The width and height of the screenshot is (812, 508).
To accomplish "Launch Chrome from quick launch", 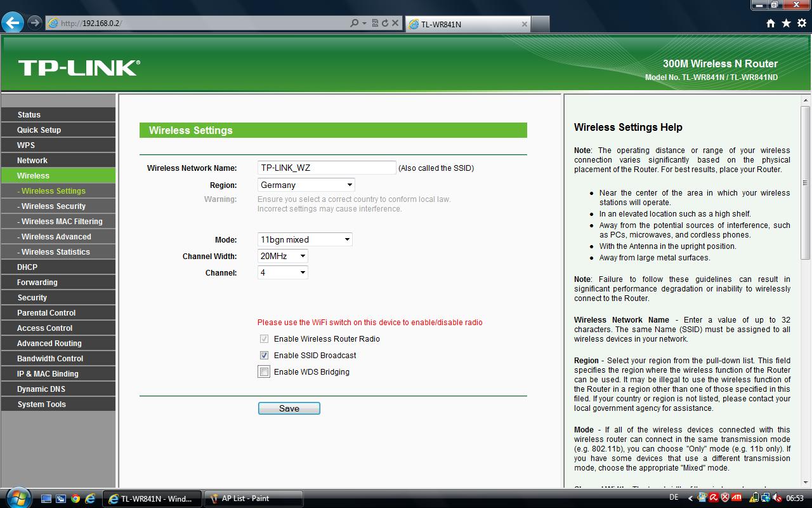I will point(75,498).
